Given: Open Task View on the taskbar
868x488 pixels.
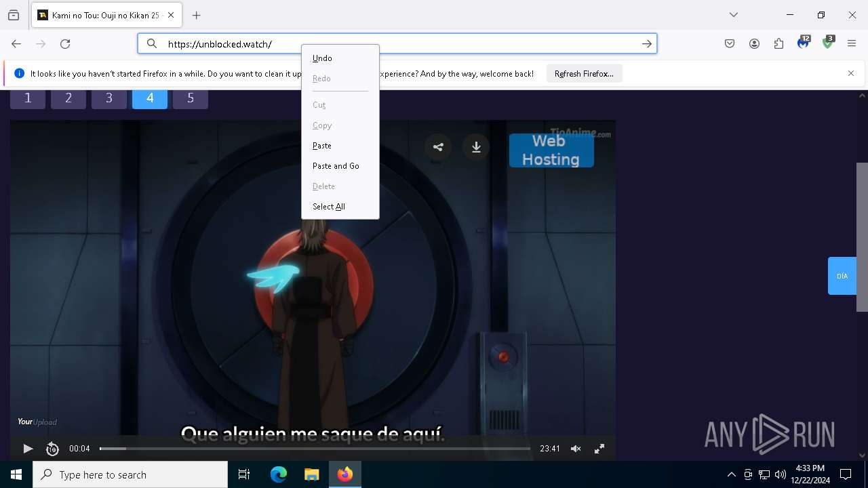Looking at the screenshot, I should 244,474.
